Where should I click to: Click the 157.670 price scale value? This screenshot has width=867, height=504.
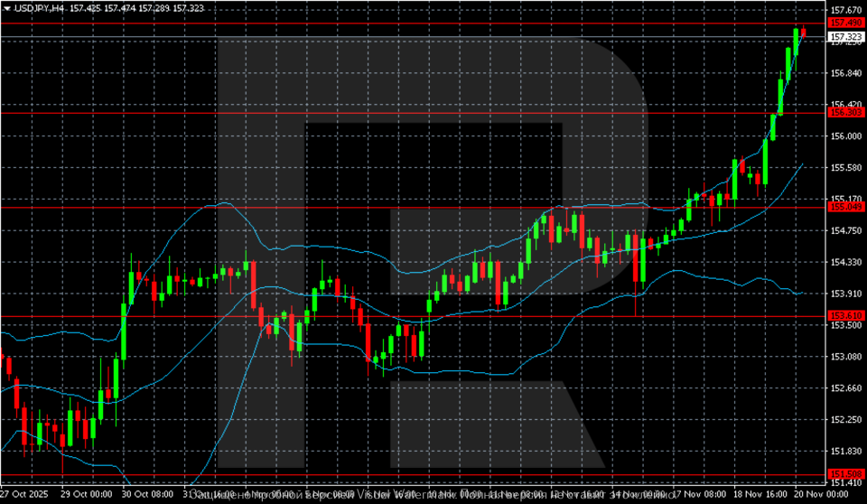click(x=845, y=9)
